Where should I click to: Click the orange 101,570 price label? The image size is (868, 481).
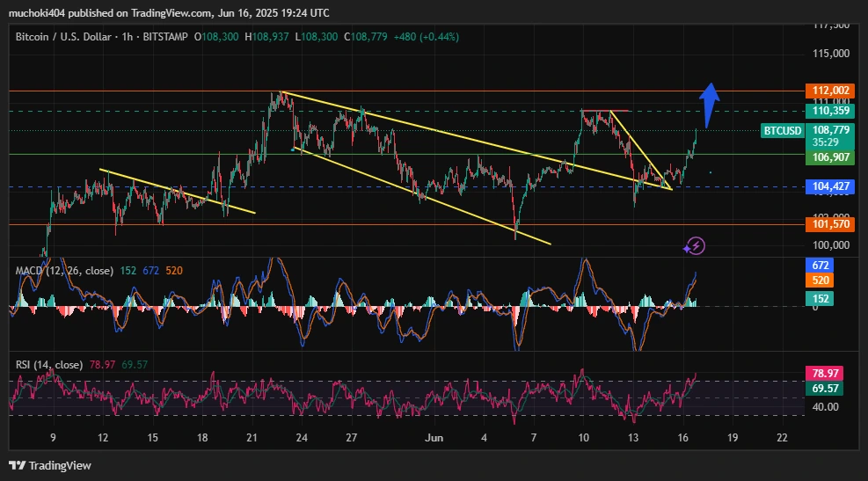pyautogui.click(x=829, y=224)
